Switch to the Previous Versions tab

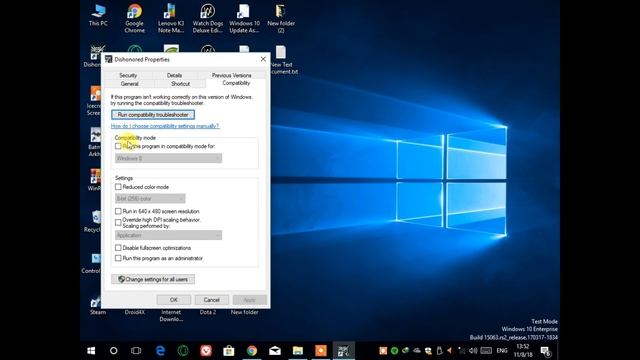coord(231,75)
